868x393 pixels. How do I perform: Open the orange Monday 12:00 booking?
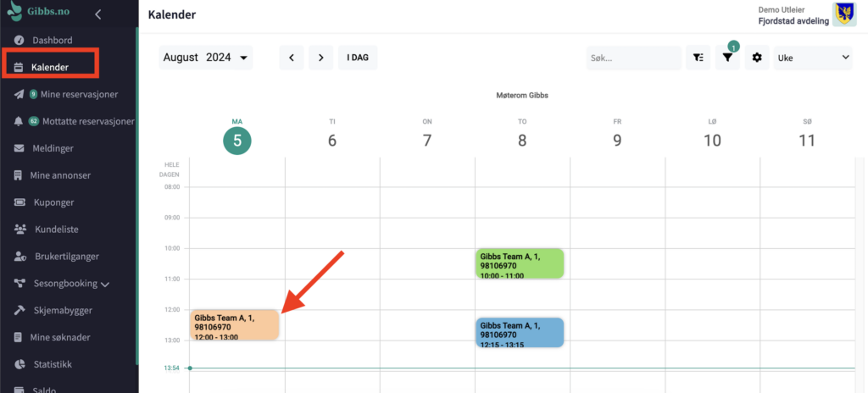point(234,325)
